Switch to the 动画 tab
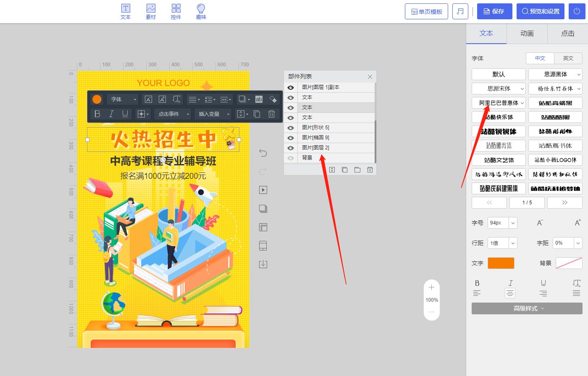The height and width of the screenshot is (376, 588). coord(527,34)
